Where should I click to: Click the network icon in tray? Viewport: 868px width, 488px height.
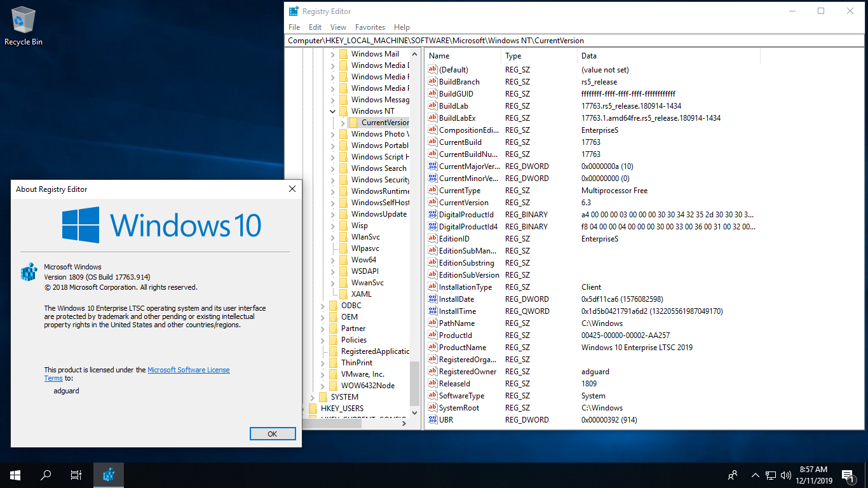[771, 475]
